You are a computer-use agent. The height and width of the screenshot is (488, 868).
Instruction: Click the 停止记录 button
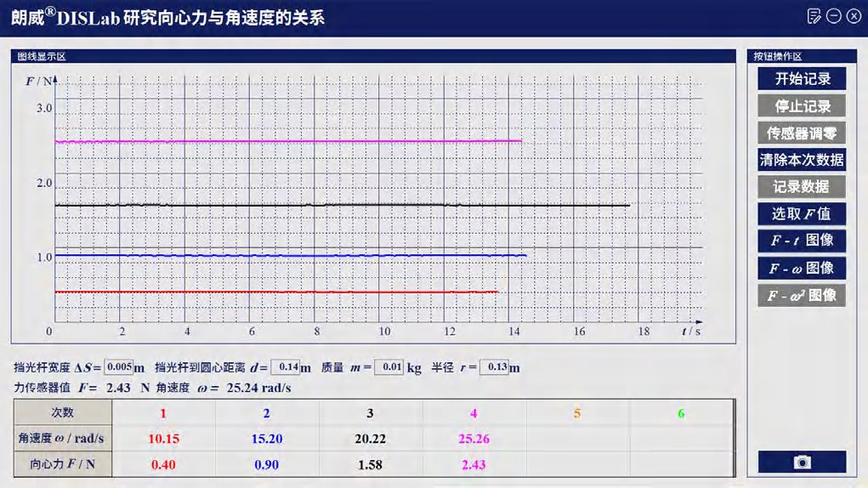click(x=802, y=106)
